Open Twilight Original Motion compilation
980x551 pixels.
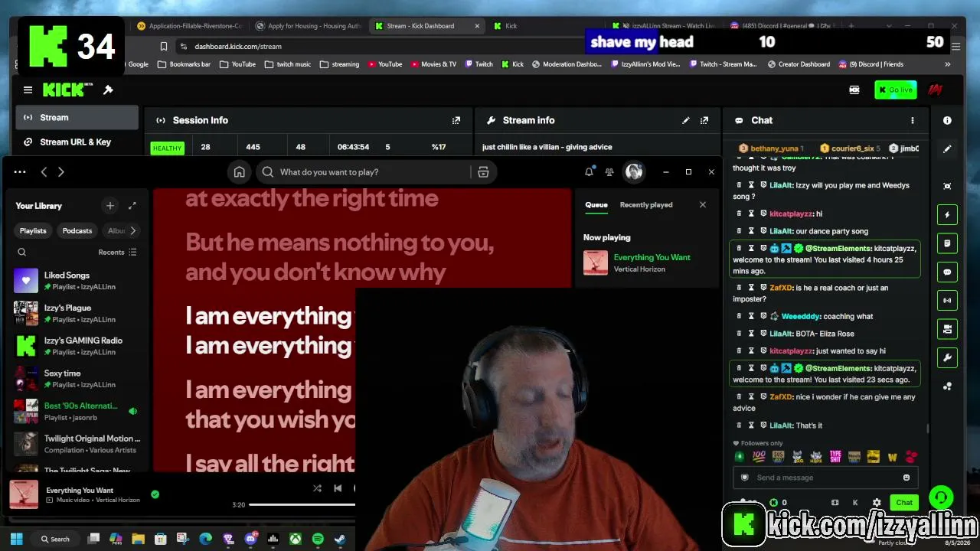point(77,445)
